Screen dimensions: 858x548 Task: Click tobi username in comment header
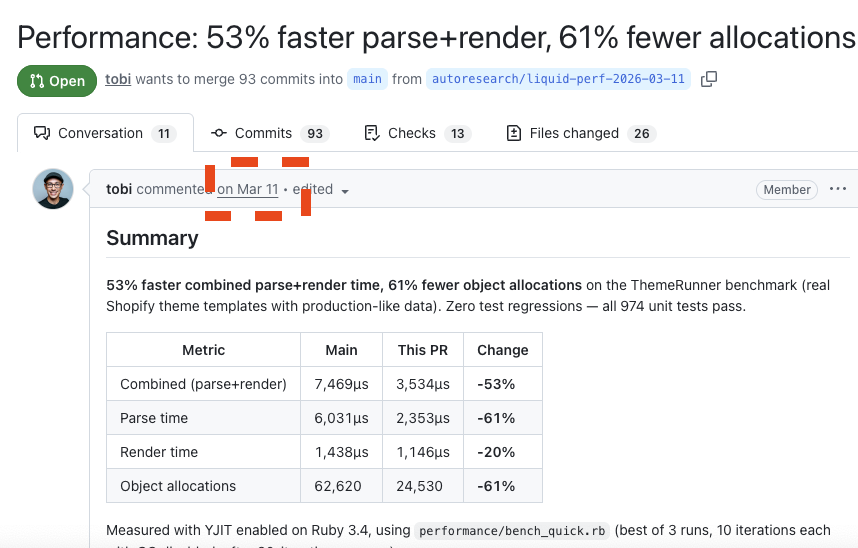pyautogui.click(x=119, y=189)
